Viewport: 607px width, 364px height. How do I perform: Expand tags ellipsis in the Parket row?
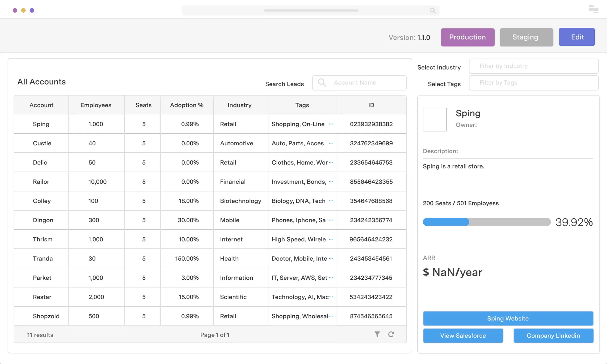tap(331, 278)
